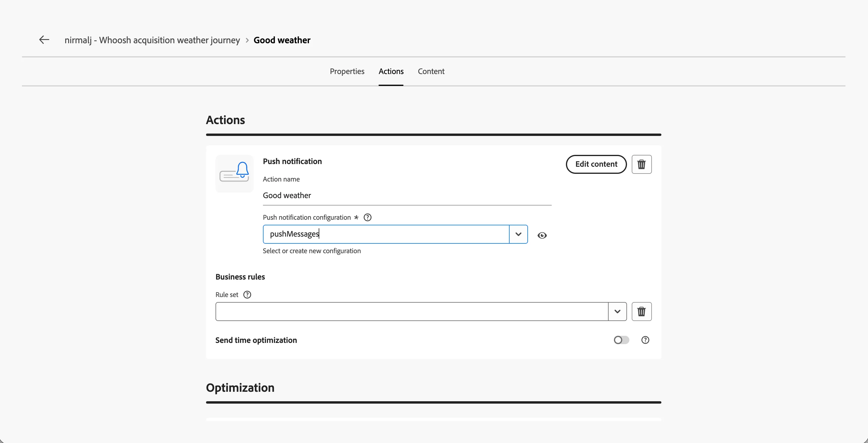868x443 pixels.
Task: Click the back arrow icon
Action: pos(44,40)
